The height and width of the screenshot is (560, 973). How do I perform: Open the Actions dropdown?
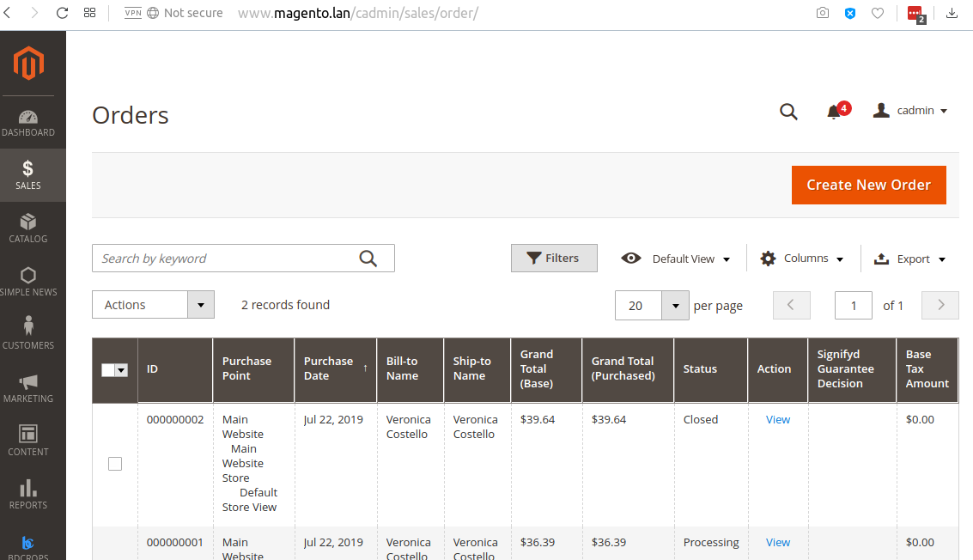(x=153, y=305)
